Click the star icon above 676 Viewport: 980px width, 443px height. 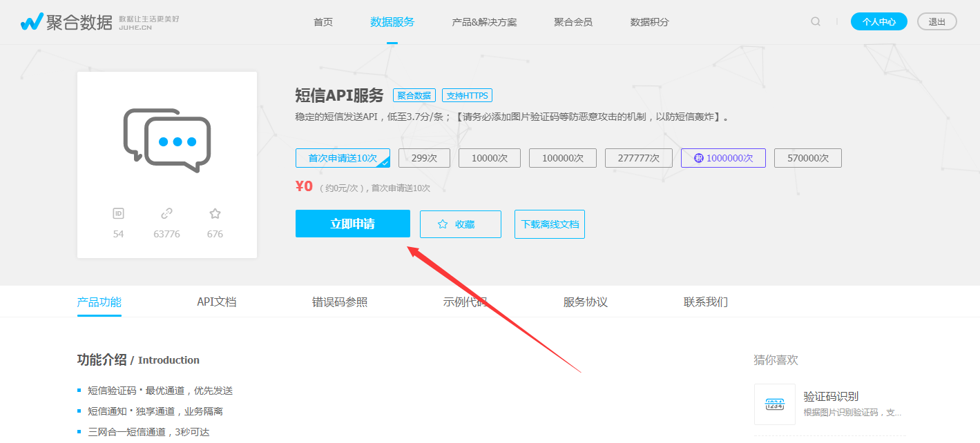click(x=215, y=214)
